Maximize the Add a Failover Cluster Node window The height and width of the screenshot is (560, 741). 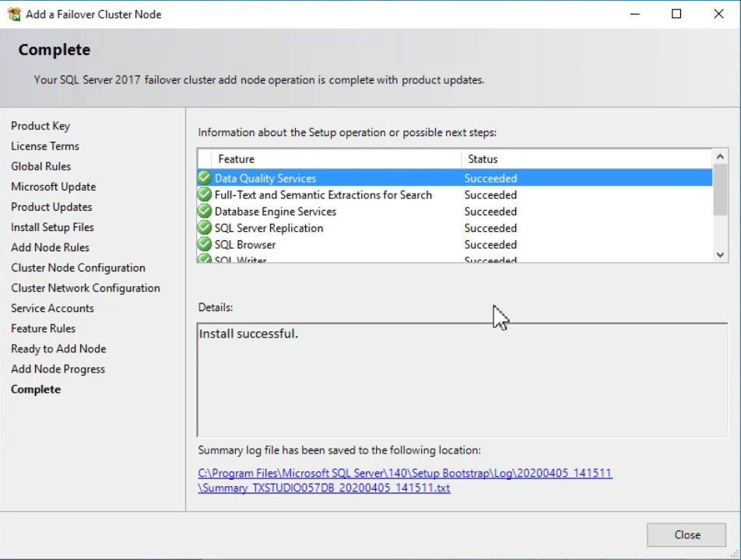click(x=676, y=14)
